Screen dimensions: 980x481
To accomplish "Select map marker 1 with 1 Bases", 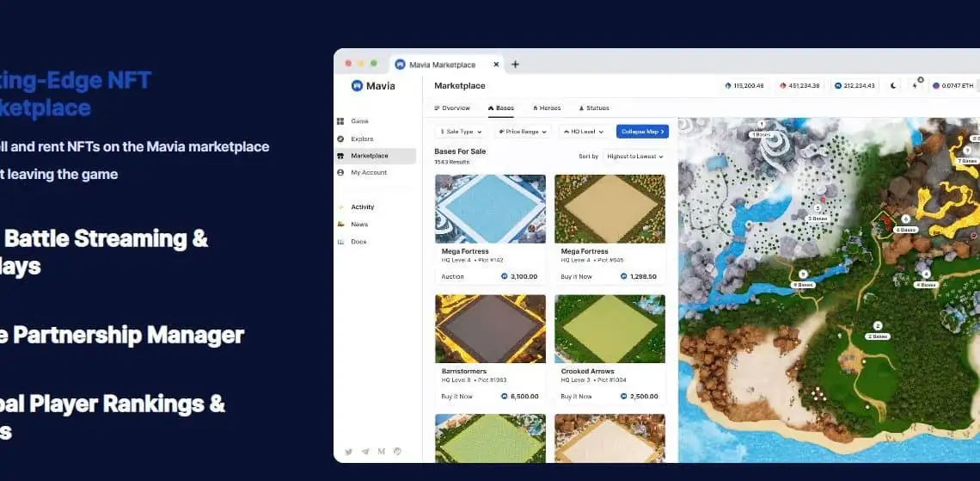I will click(x=762, y=129).
